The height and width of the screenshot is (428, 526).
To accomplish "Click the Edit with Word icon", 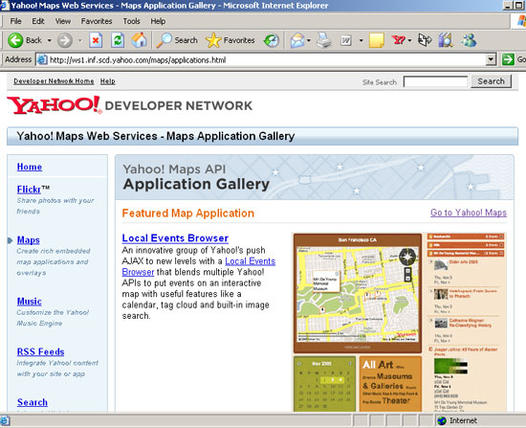I will (346, 41).
